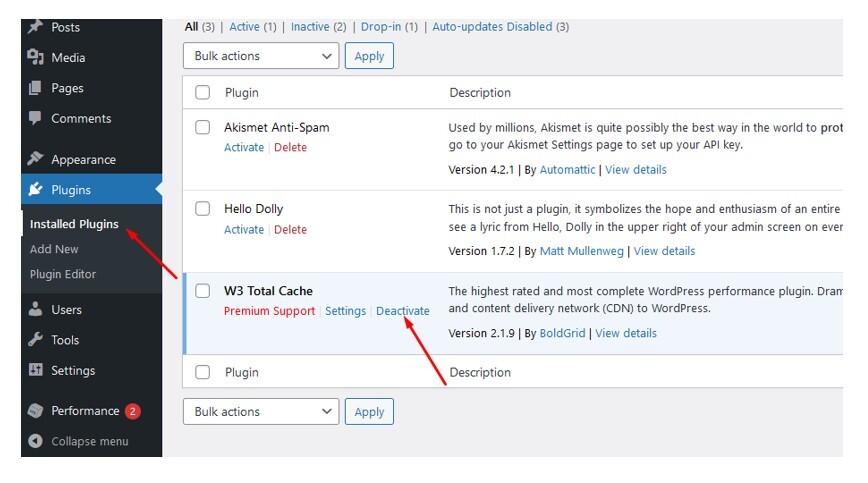Screen dimensions: 868x483
Task: Click the W3 Total Cache plugin name
Action: pos(268,291)
